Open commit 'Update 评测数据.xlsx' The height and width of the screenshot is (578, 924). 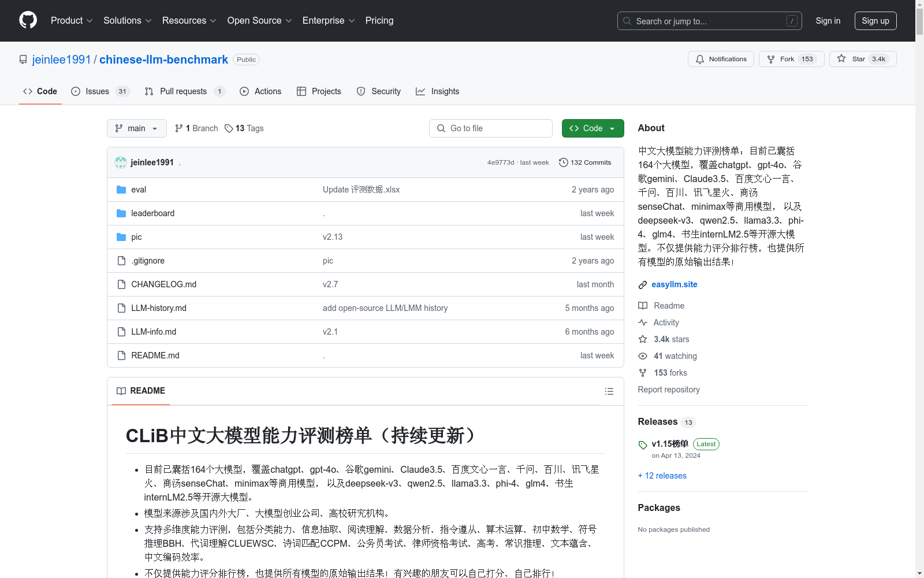tap(361, 190)
